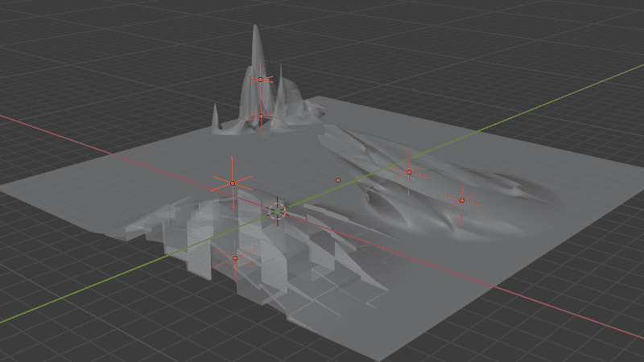The image size is (644, 362).
Task: Select the large empty left of the 3D cursor
Action: coord(233,183)
